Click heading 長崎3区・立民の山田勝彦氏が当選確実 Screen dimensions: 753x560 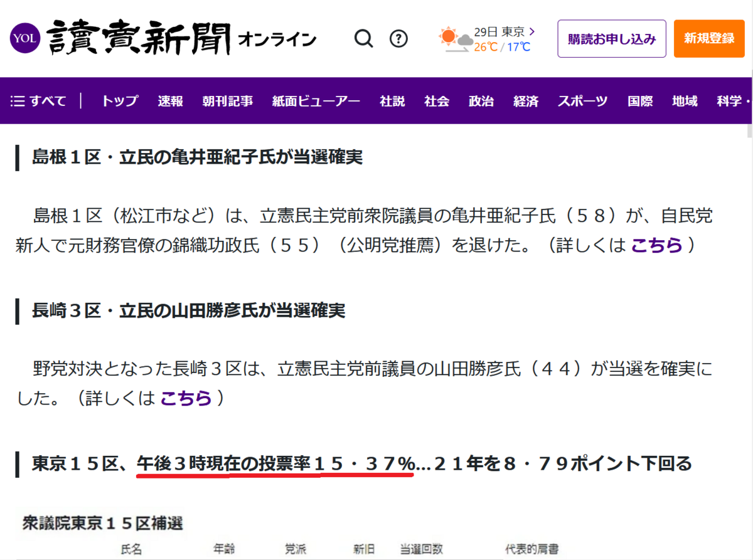click(189, 310)
